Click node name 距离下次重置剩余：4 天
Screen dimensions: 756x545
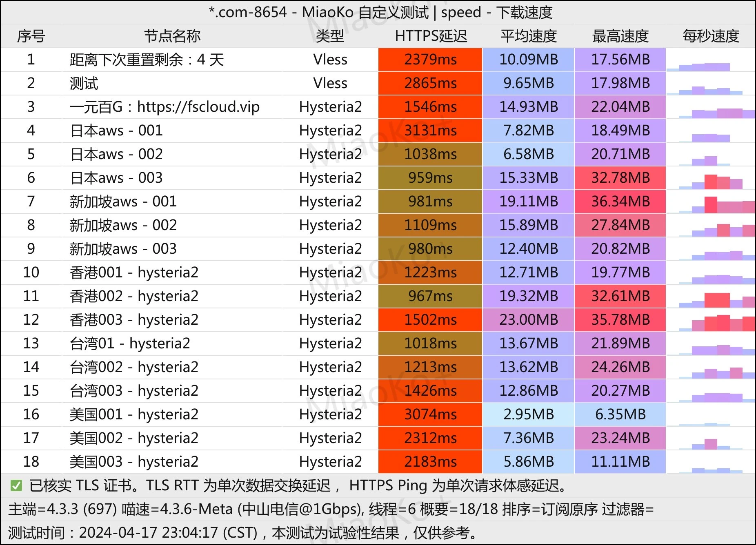[x=147, y=60]
